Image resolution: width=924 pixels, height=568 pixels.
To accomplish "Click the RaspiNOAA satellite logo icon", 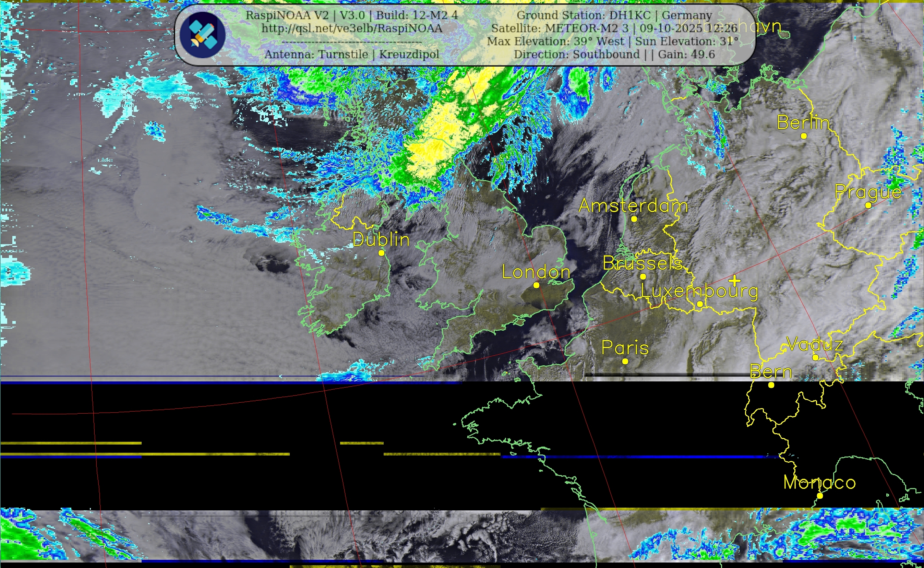I will (202, 35).
